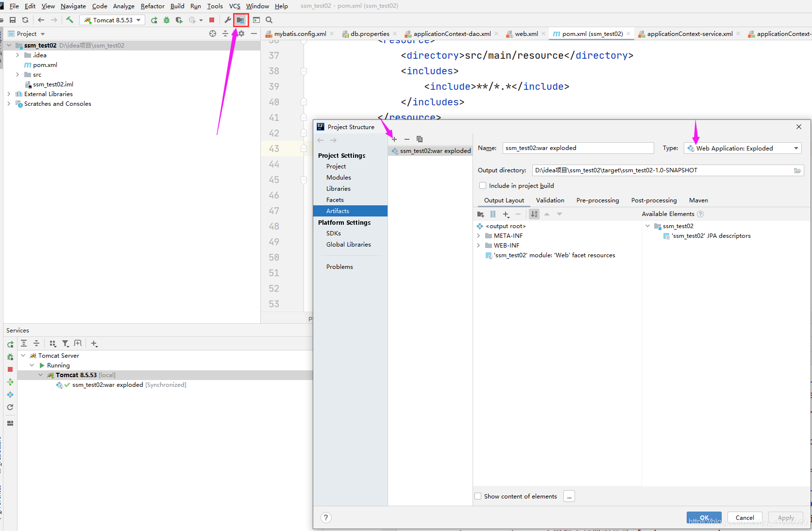
Task: Click Save All icon in main toolbar
Action: click(13, 20)
